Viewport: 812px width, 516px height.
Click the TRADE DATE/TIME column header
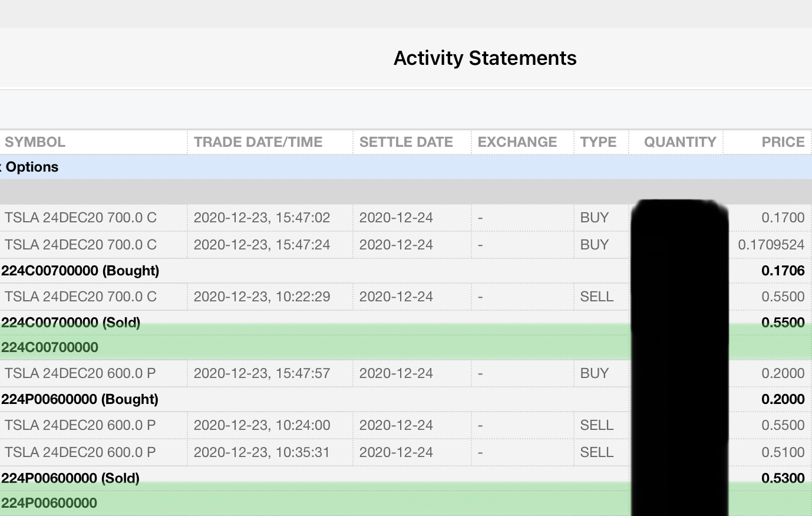(258, 142)
